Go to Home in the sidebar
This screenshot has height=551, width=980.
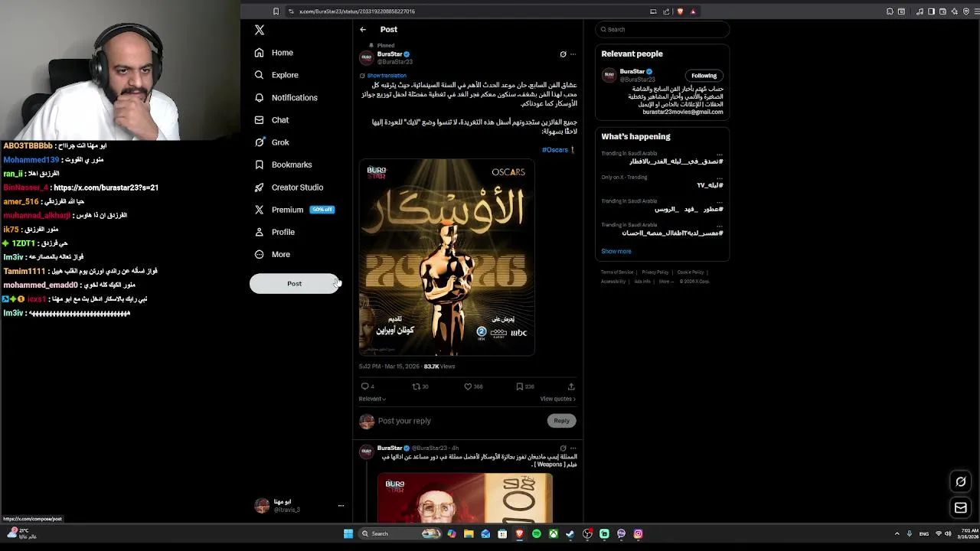pyautogui.click(x=274, y=53)
